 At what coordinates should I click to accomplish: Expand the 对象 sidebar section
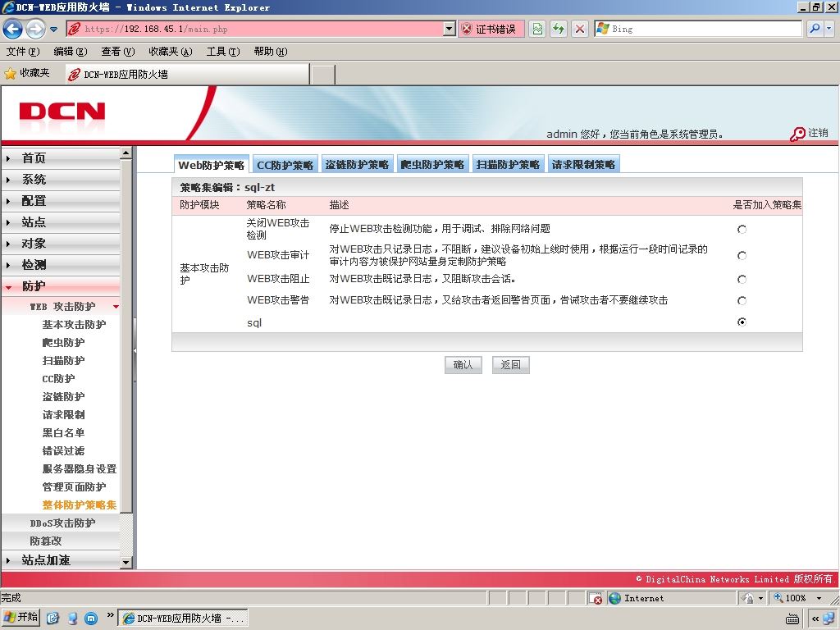point(61,244)
